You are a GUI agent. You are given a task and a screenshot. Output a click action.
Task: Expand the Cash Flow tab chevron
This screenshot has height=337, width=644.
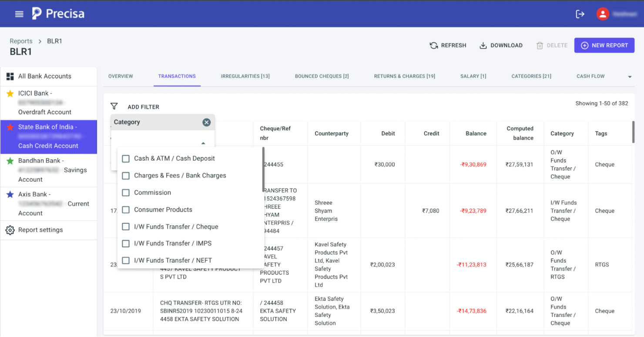[x=630, y=76]
